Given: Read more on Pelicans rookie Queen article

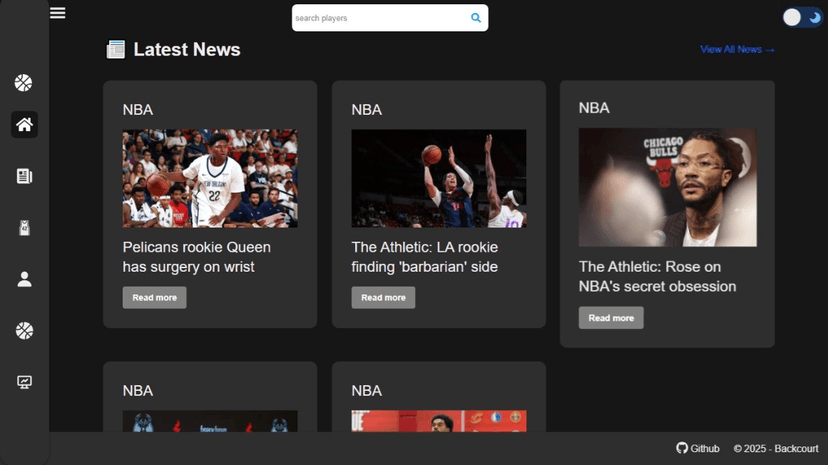Looking at the screenshot, I should (x=154, y=298).
